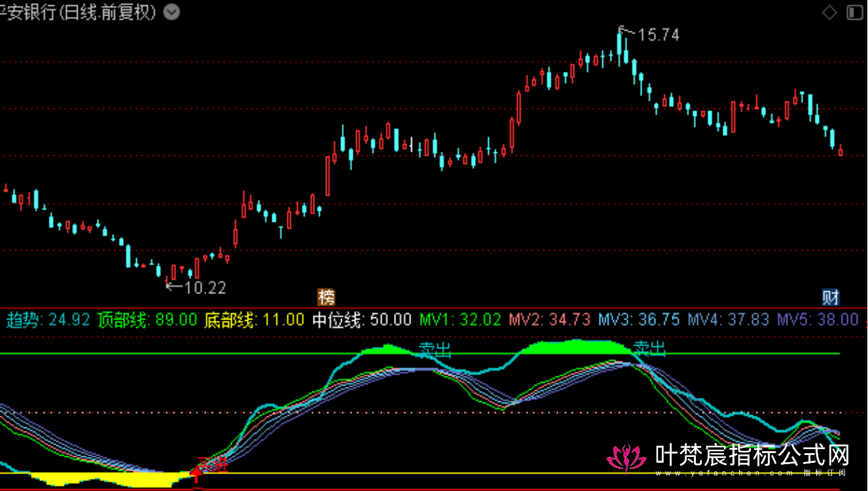Select the 趋势: 24.92 indicator label
The image size is (868, 491).
pos(48,319)
